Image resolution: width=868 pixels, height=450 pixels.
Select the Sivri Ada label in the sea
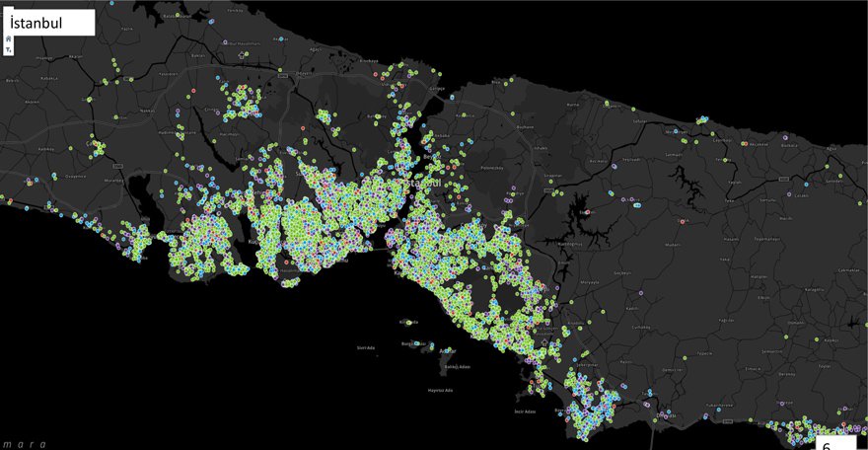tap(366, 347)
